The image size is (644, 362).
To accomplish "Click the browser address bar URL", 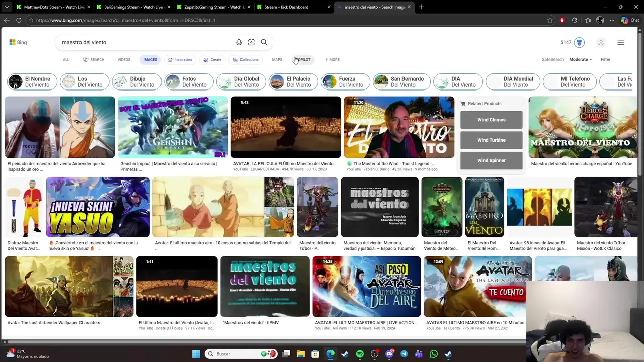I will (x=126, y=20).
